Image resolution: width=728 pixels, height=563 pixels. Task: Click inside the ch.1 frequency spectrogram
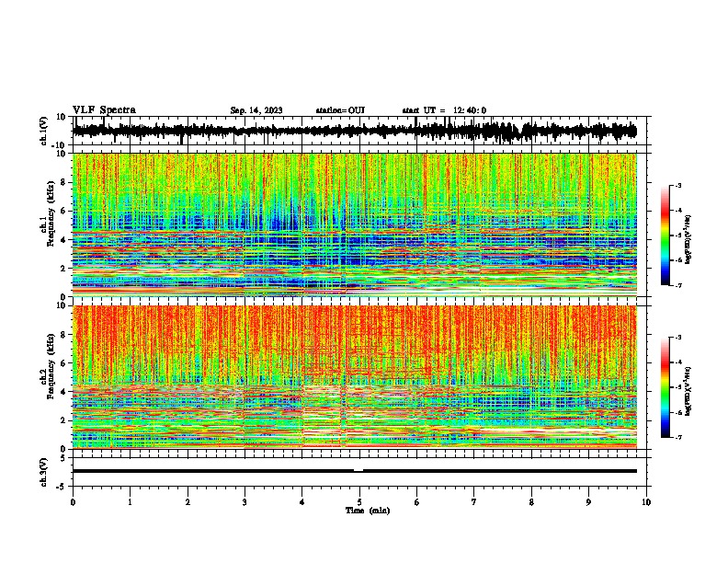[354, 224]
